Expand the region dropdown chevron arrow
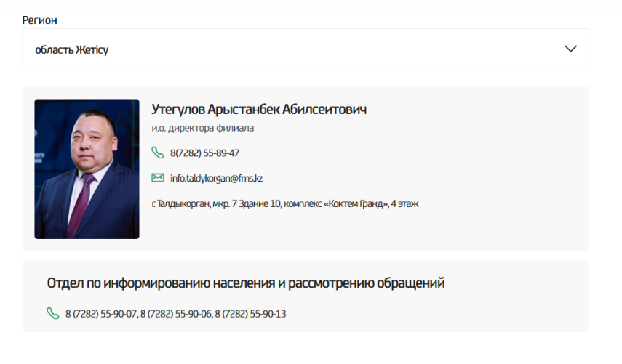Image resolution: width=622 pixels, height=364 pixels. point(570,49)
